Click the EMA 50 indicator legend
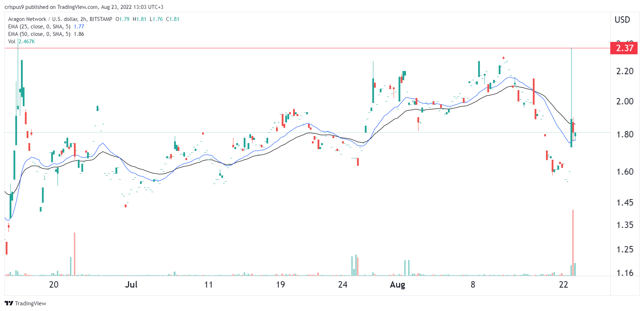 (x=46, y=34)
